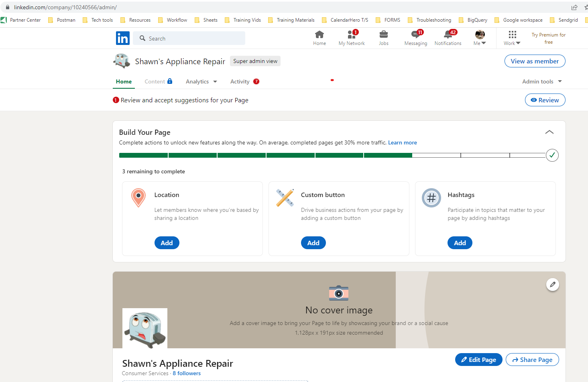Viewport: 588px width, 382px height.
Task: Open CalendarHero T/S bookmark folder
Action: (x=345, y=20)
